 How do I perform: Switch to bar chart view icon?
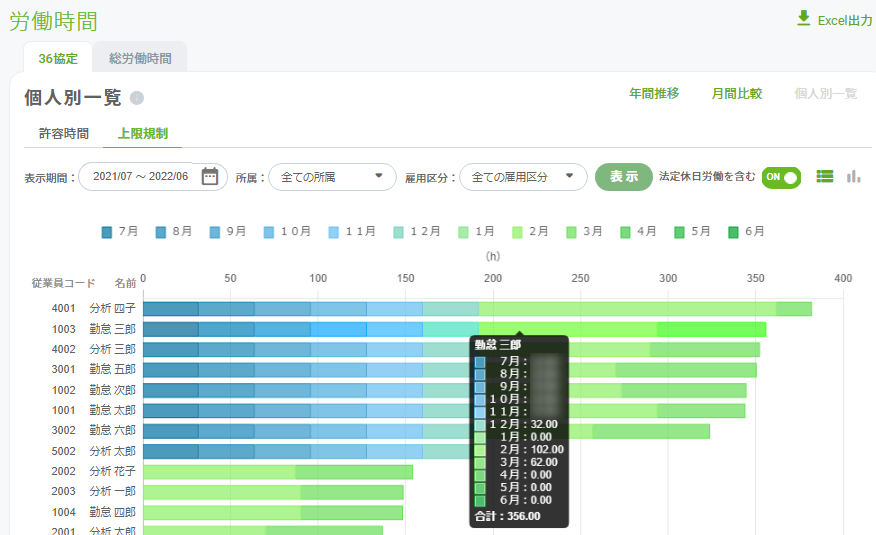pyautogui.click(x=853, y=176)
